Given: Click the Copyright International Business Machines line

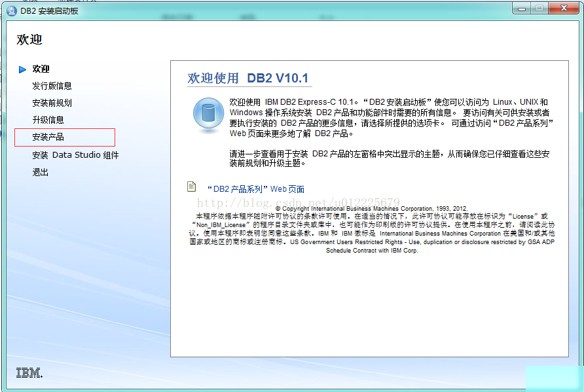Looking at the screenshot, I should pyautogui.click(x=372, y=209).
